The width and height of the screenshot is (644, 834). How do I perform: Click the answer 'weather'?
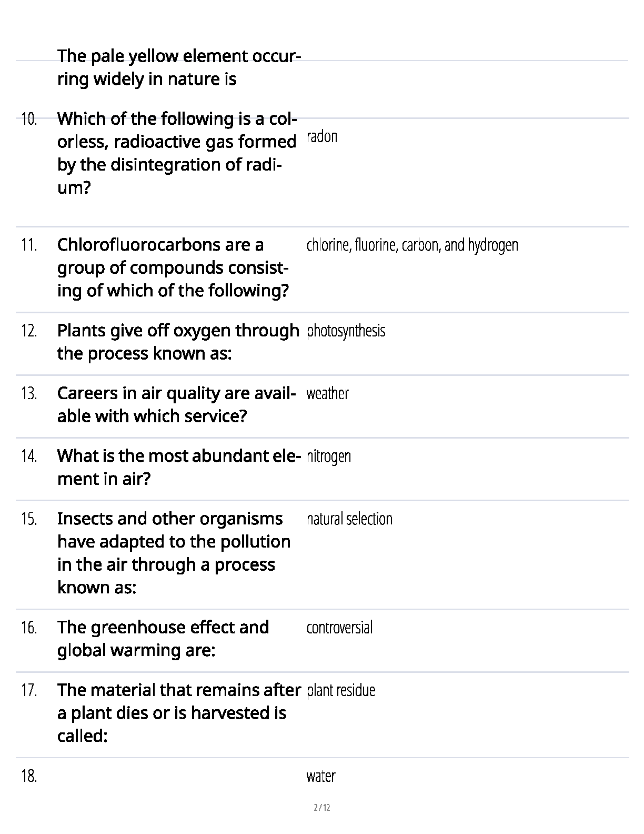[327, 394]
